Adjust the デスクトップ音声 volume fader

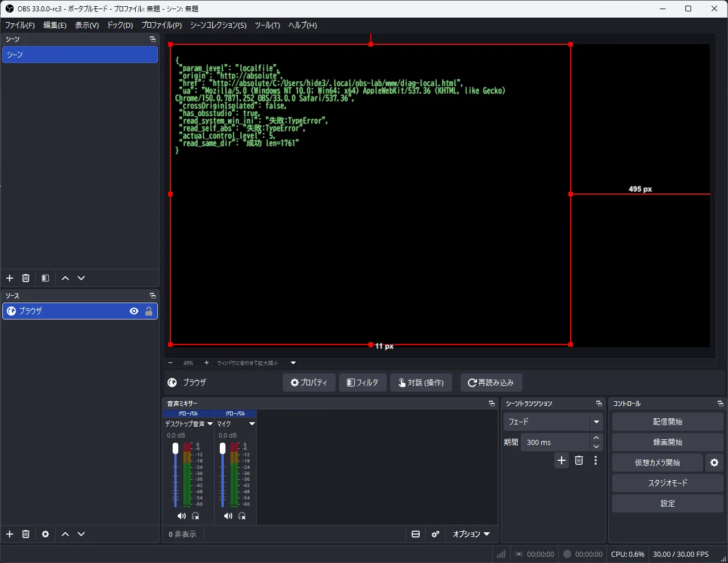pyautogui.click(x=175, y=448)
